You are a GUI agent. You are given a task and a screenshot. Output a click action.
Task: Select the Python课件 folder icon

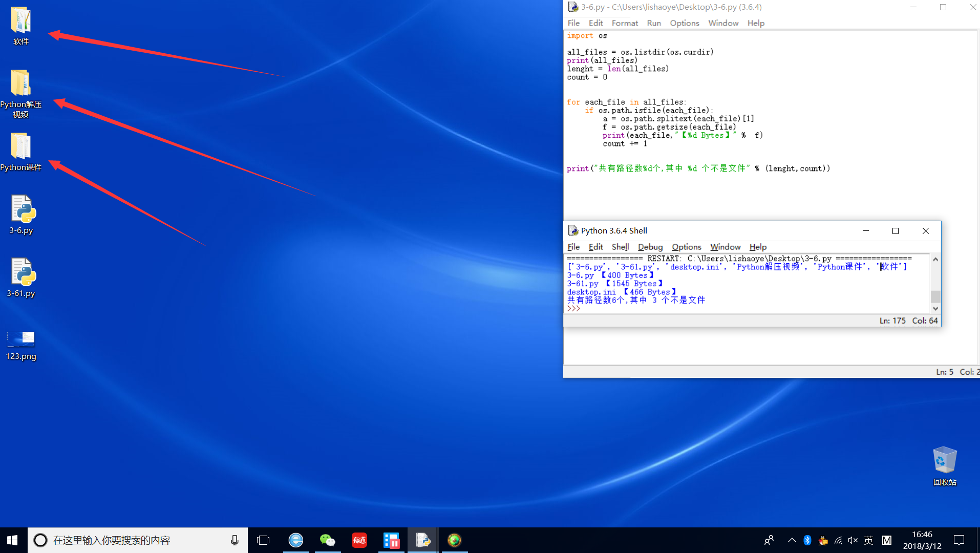[21, 147]
